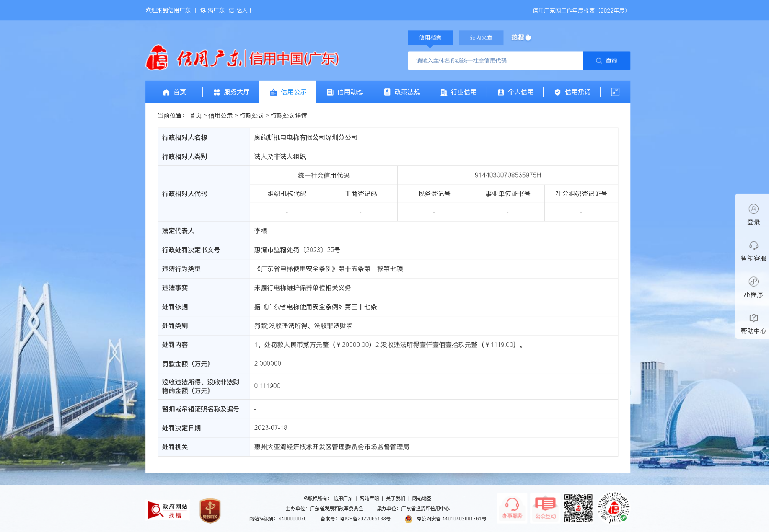
Task: Click the 查询 search button
Action: pos(606,61)
